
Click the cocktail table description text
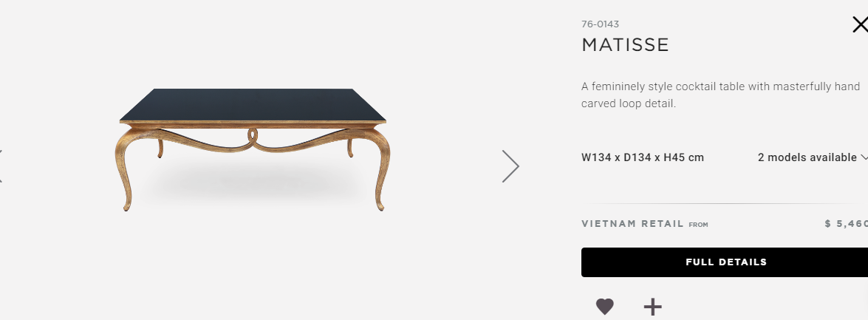(721, 95)
